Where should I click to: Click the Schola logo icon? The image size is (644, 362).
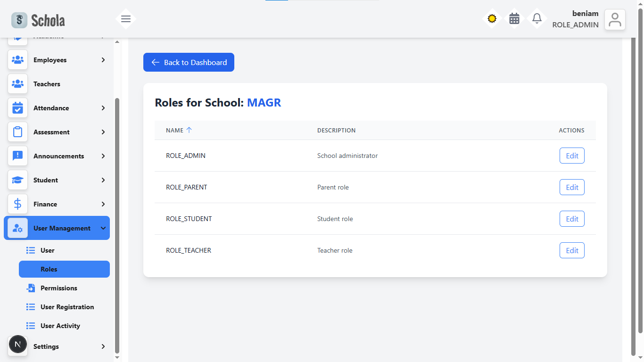coord(19,20)
